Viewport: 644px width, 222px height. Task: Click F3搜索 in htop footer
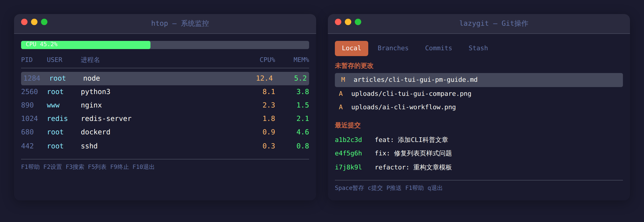[x=75, y=167]
